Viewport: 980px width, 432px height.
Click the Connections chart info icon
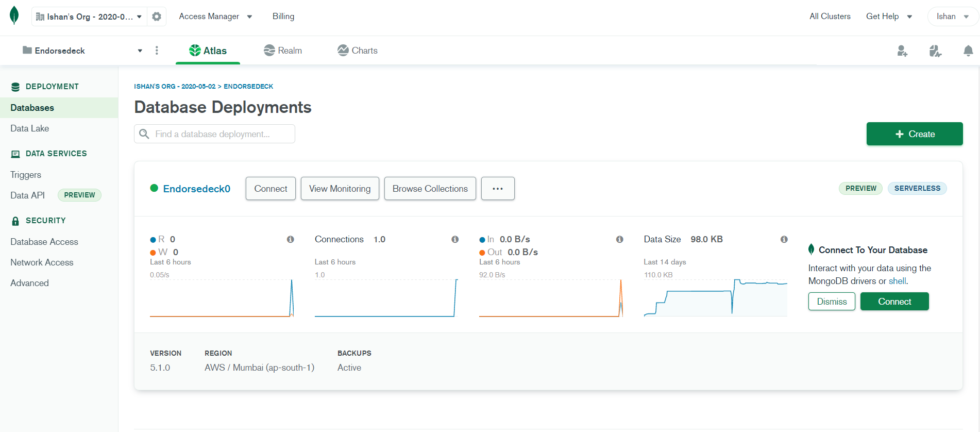(x=455, y=239)
